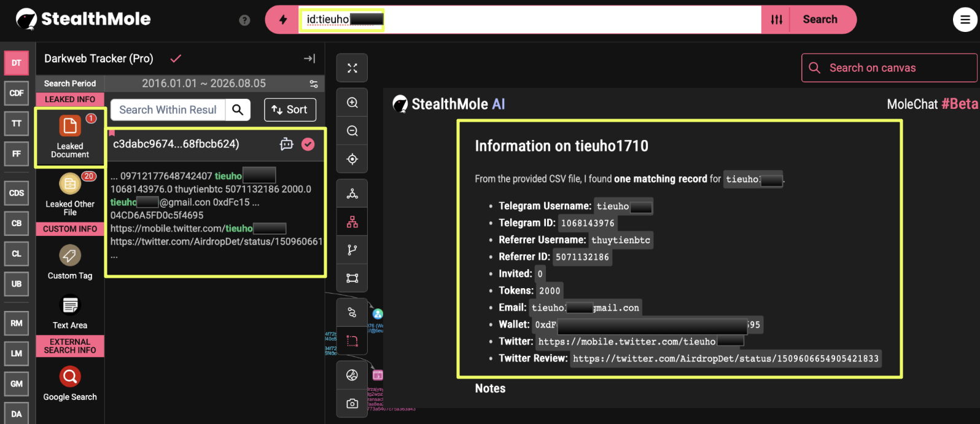This screenshot has width=980, height=424.
Task: Switch to the FF module
Action: [x=17, y=154]
